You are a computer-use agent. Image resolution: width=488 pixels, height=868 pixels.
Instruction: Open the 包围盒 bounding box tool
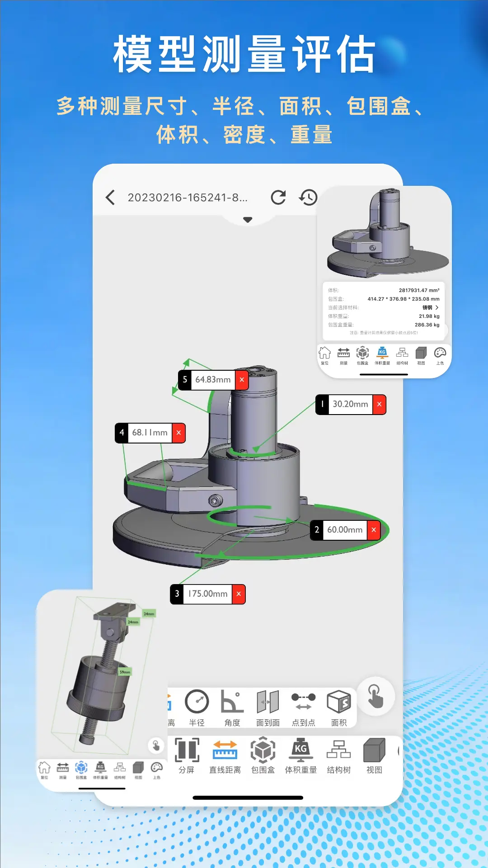pos(263,756)
